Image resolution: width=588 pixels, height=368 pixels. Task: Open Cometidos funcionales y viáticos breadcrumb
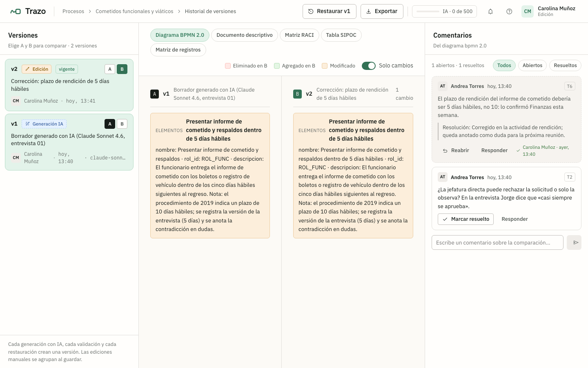(x=134, y=11)
